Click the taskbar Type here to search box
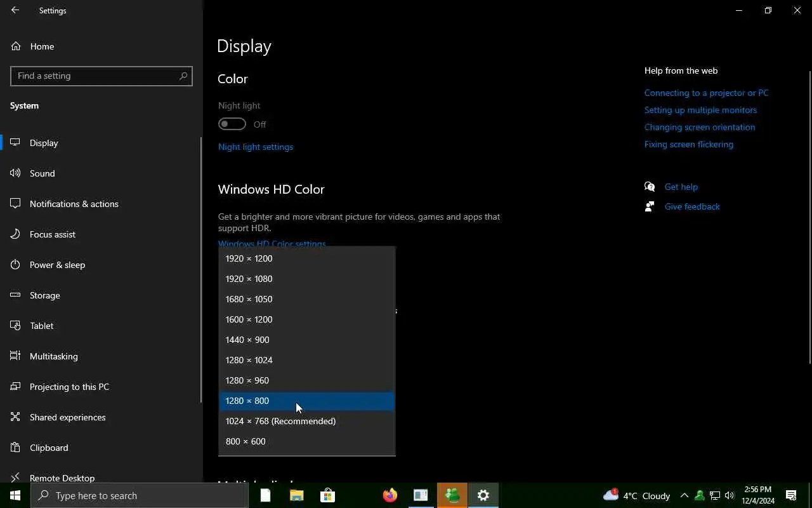Screen dimensions: 812x508 click(140, 495)
